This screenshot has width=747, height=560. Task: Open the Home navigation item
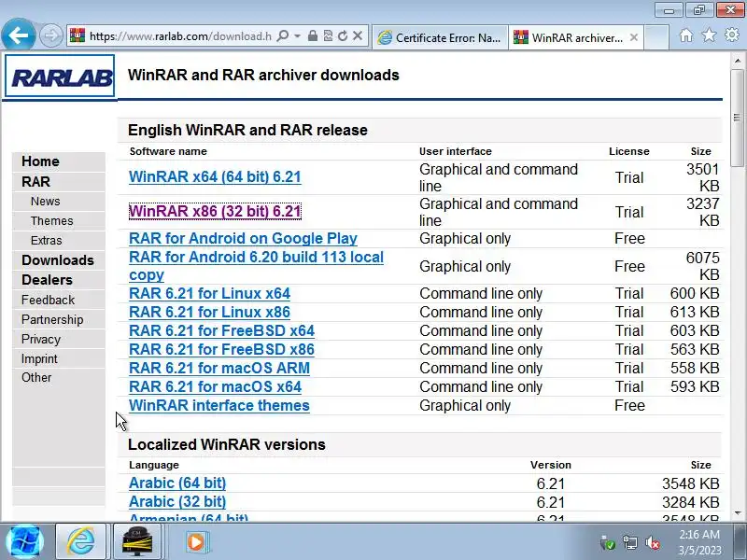40,161
